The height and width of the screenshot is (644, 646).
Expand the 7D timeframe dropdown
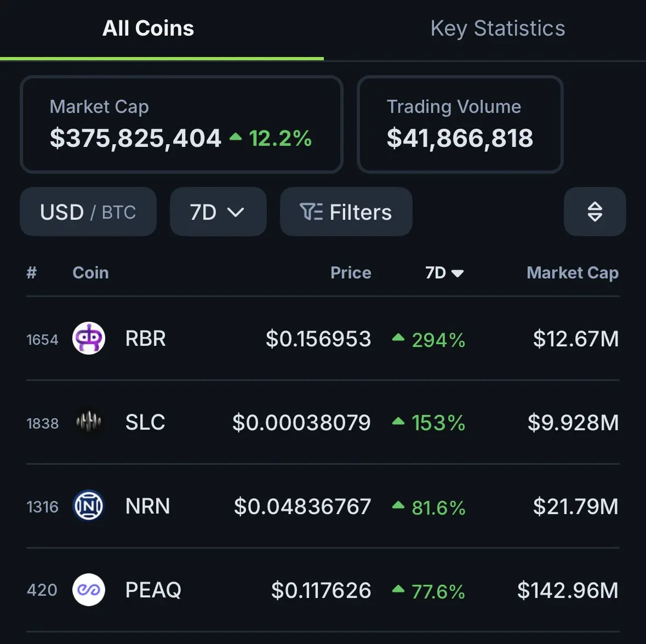(218, 212)
